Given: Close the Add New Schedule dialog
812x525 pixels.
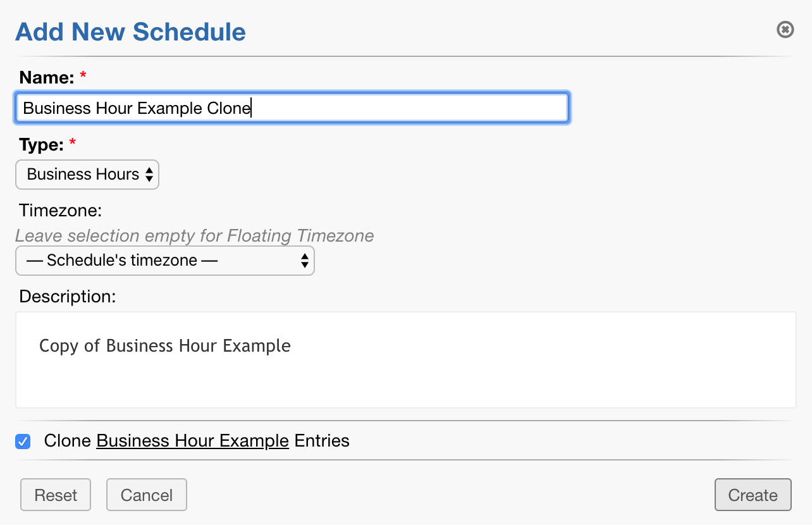Looking at the screenshot, I should [x=785, y=30].
